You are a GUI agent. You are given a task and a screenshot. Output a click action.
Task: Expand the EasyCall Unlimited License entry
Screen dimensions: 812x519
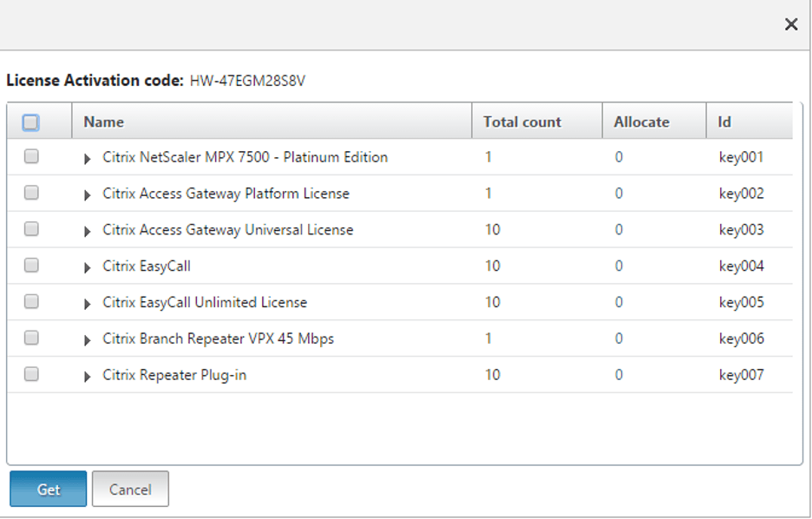(87, 302)
